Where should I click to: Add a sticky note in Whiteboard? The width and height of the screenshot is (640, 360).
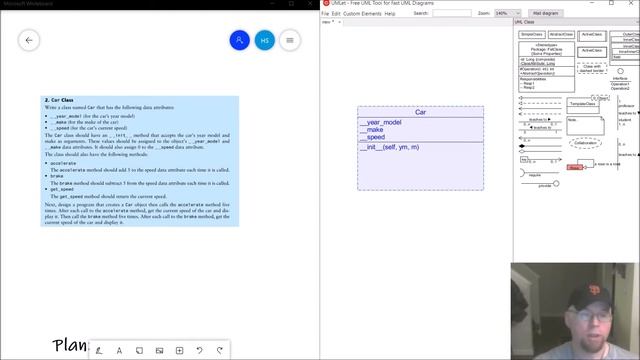point(139,350)
